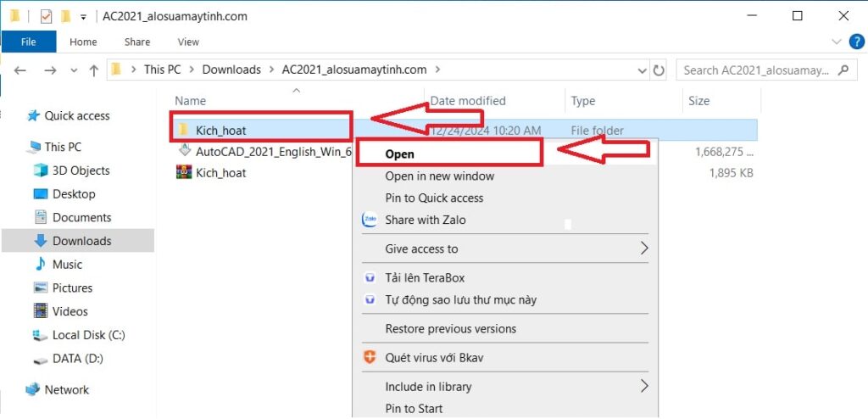Select This PC in navigation pane

tap(63, 147)
